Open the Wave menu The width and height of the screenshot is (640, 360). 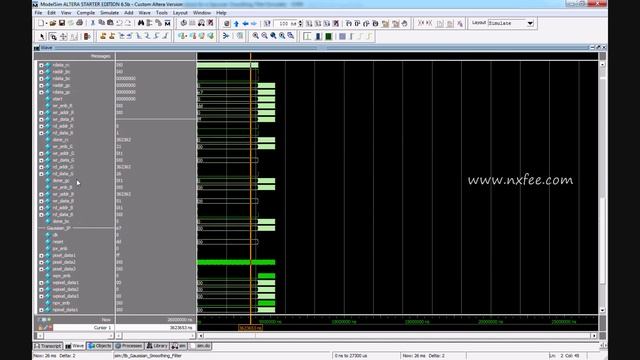pyautogui.click(x=144, y=13)
